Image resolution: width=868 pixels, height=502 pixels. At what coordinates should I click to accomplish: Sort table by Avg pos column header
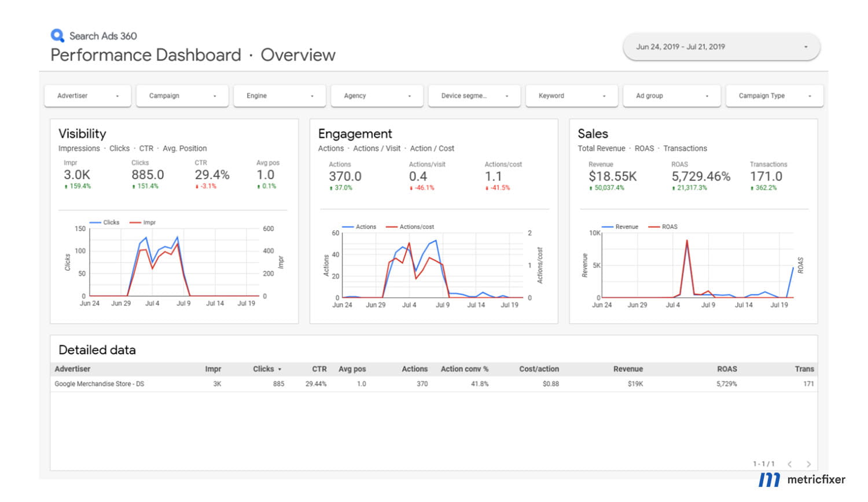[352, 369]
